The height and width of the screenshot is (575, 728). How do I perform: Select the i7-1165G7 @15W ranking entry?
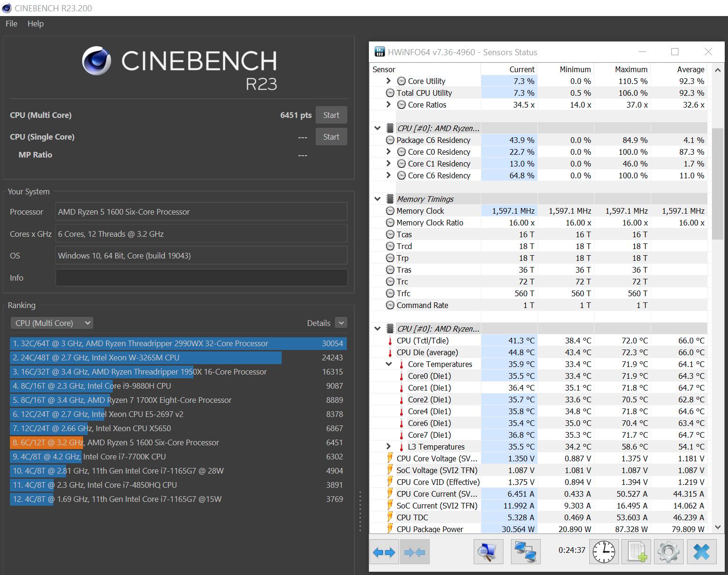tap(178, 499)
